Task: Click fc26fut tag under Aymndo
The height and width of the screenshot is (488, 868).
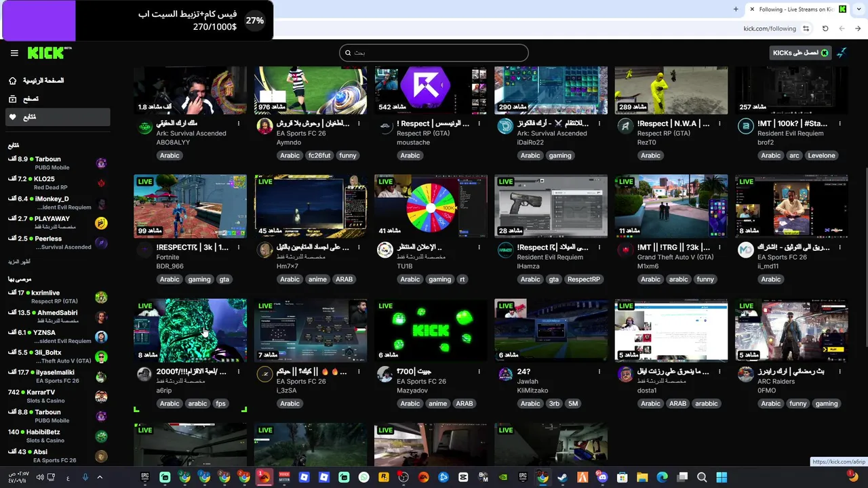Action: click(x=319, y=155)
